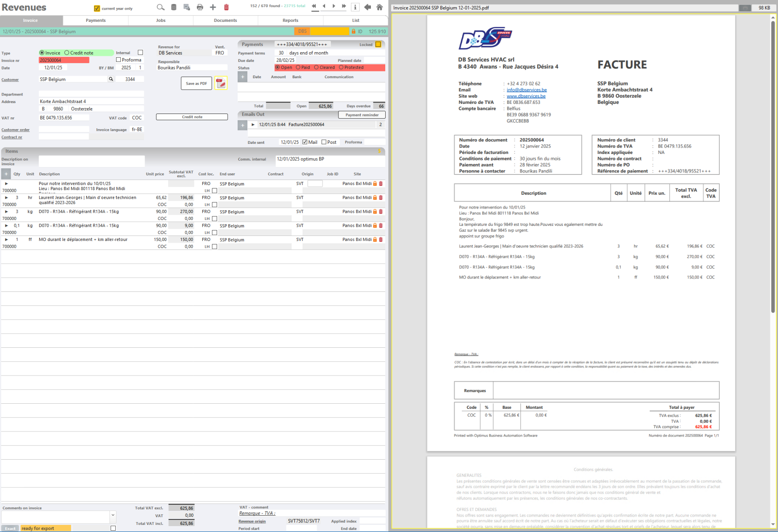Select the Invoice type radio button
The image size is (778, 532).
(x=42, y=53)
